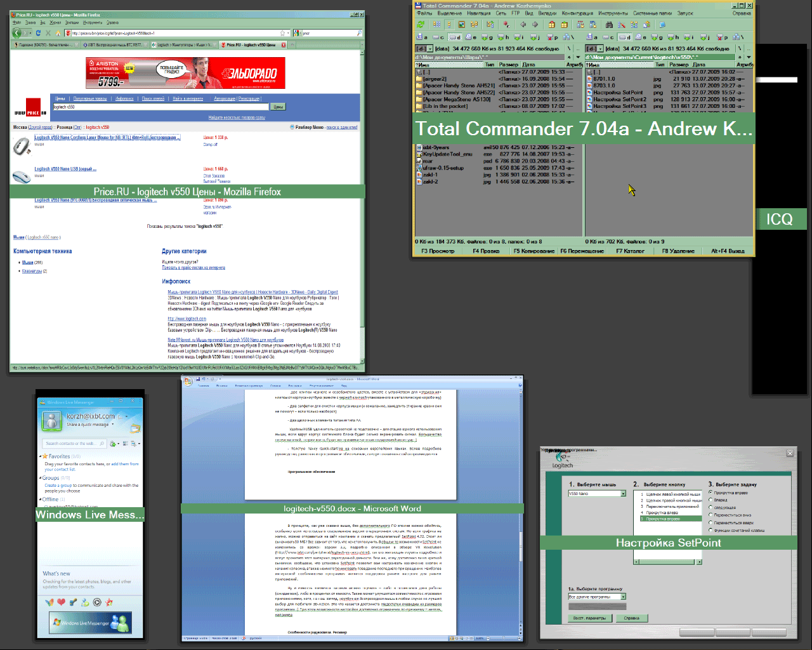
Task: Click the Office button in Microsoft Word
Action: point(187,381)
